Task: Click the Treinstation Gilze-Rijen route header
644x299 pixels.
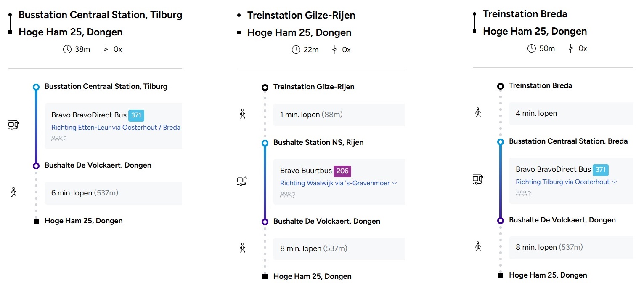Action: pos(301,16)
